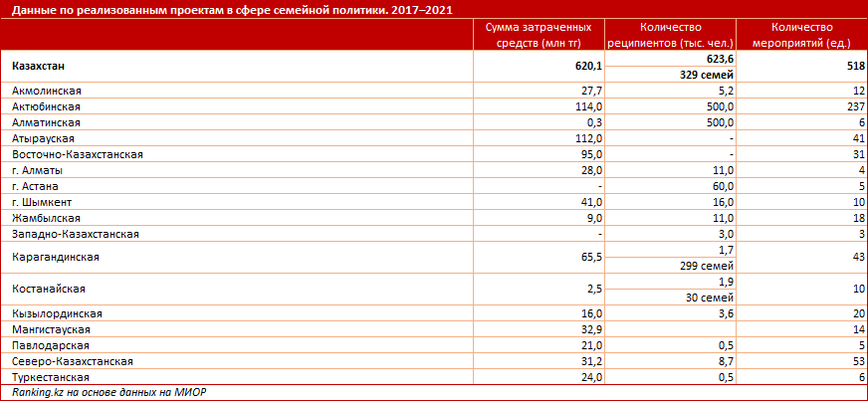Image resolution: width=868 pixels, height=401 pixels.
Task: Click Восточно-Казахстанская sum value 95,0
Action: [592, 154]
